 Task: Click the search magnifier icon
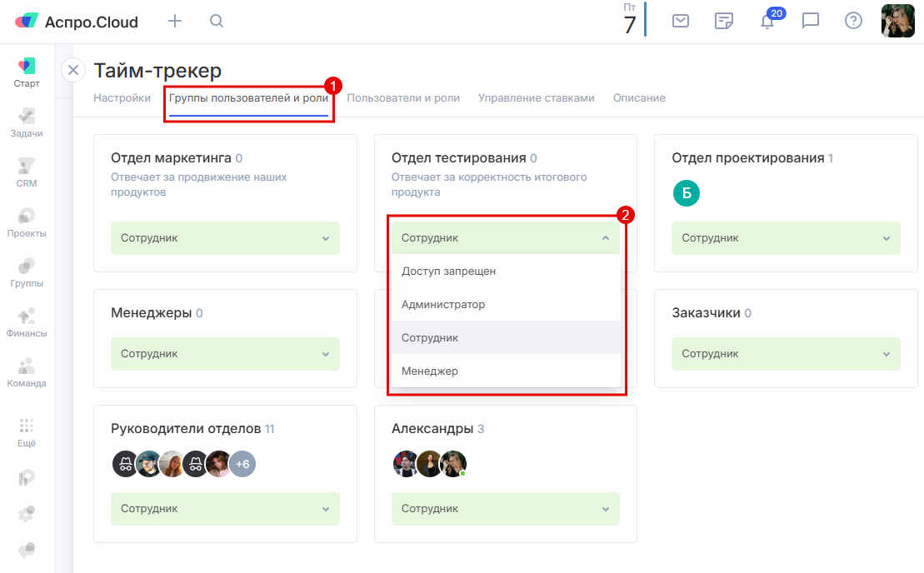tap(217, 22)
